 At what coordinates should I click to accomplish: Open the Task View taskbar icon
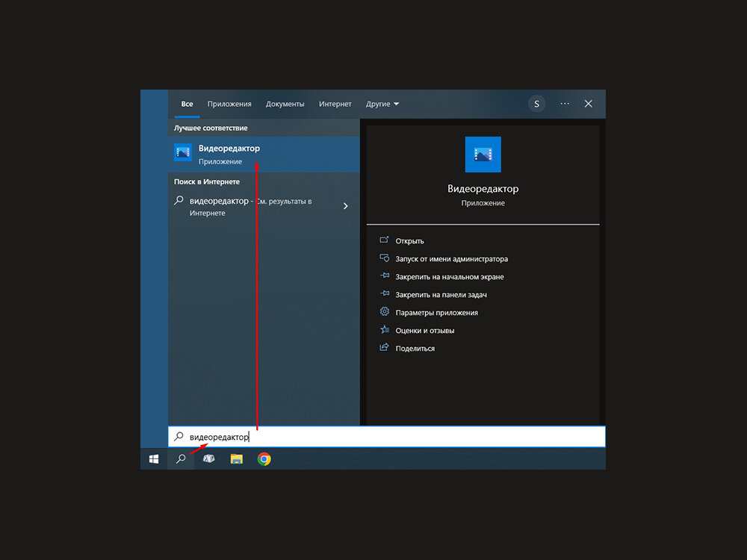pos(208,458)
